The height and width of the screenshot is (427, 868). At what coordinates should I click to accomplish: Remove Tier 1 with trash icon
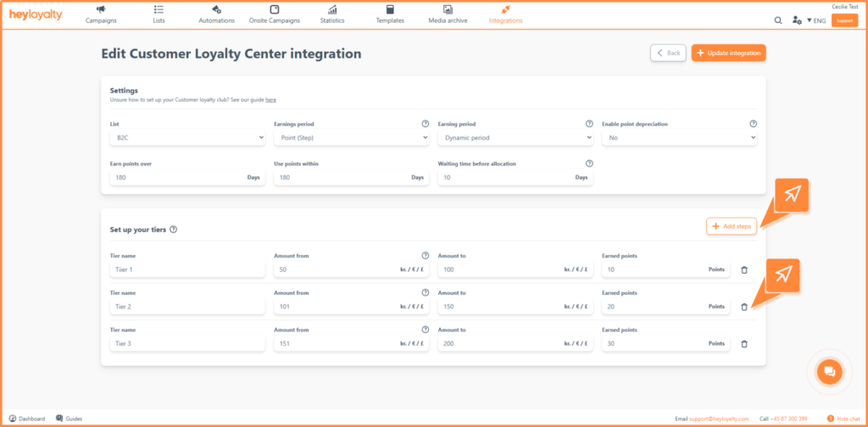coord(744,270)
